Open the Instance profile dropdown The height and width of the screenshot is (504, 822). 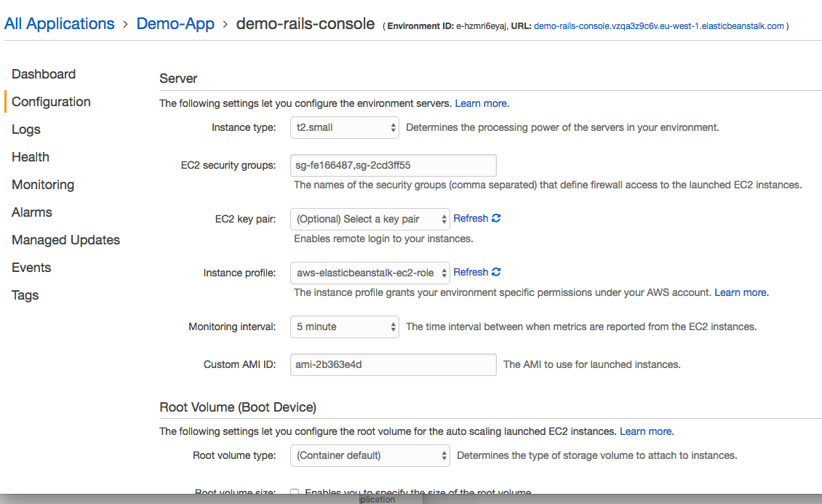point(370,273)
